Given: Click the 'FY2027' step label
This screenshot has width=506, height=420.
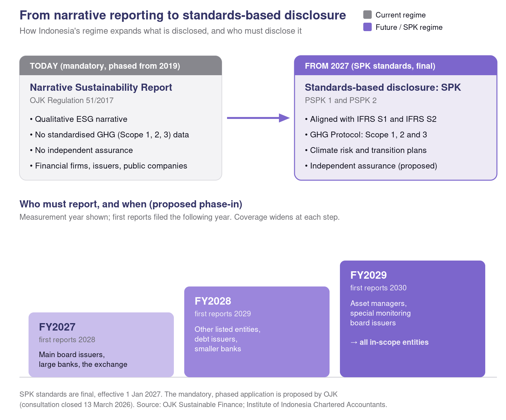Looking at the screenshot, I should click(x=57, y=327).
